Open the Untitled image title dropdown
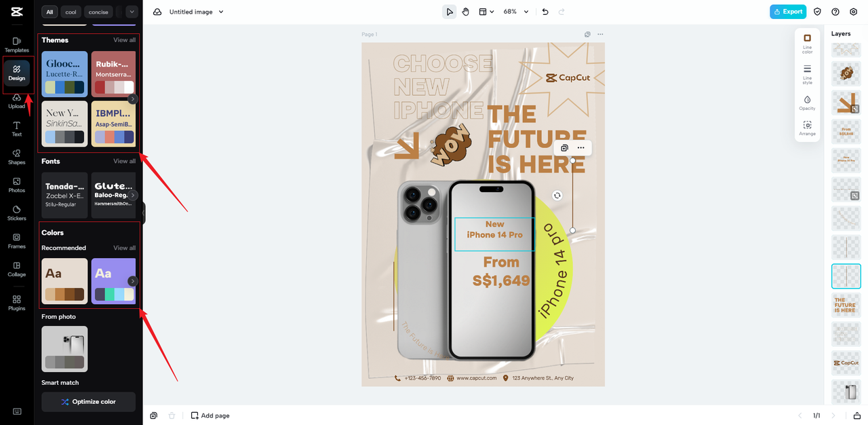 point(197,12)
